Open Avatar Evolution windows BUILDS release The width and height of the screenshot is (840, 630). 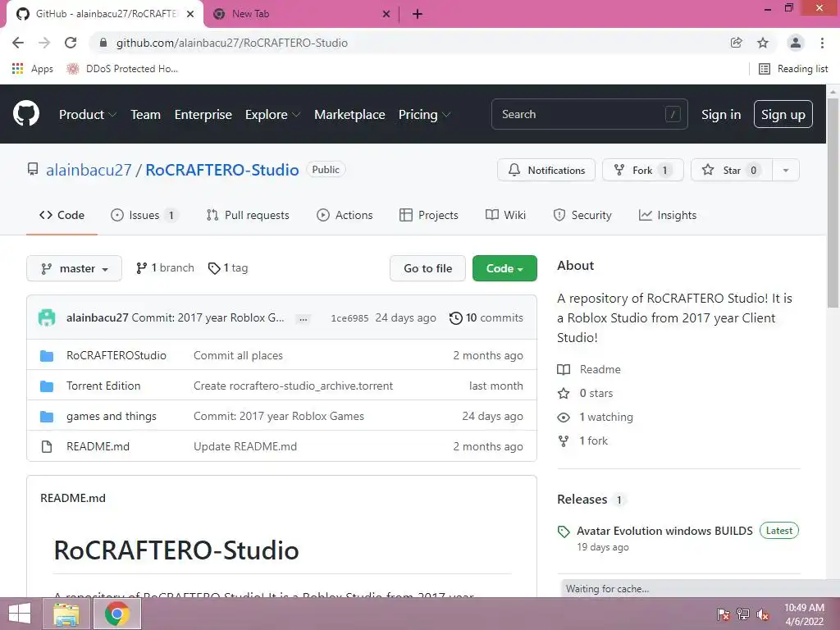pos(664,531)
